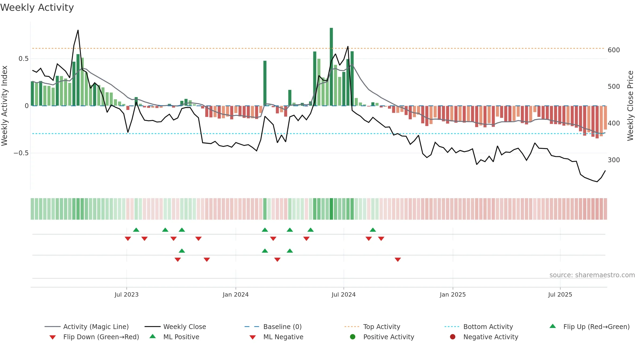The width and height of the screenshot is (644, 362).
Task: Toggle the Weekly Close legend entry
Action: [x=175, y=327]
